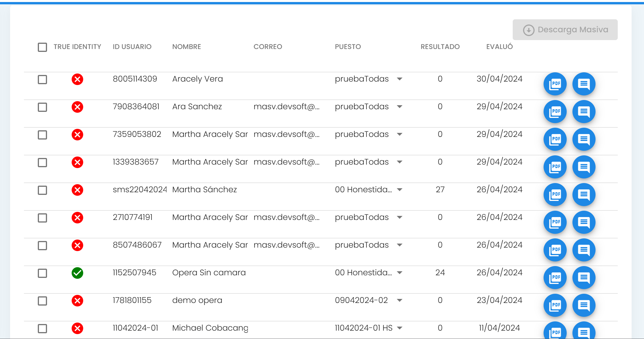This screenshot has height=339, width=644.
Task: Open PDF report for Opera Sin camara
Action: 555,278
